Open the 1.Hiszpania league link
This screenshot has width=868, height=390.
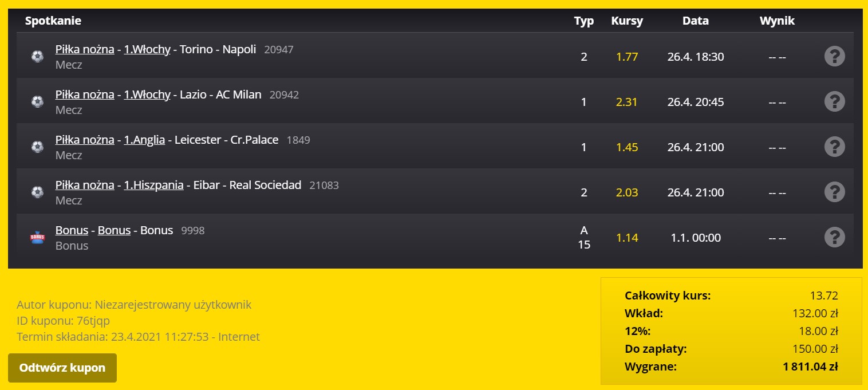coord(153,185)
